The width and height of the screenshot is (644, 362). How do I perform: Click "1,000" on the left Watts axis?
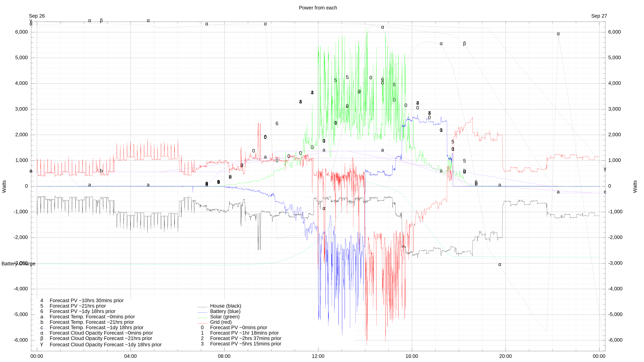point(22,160)
